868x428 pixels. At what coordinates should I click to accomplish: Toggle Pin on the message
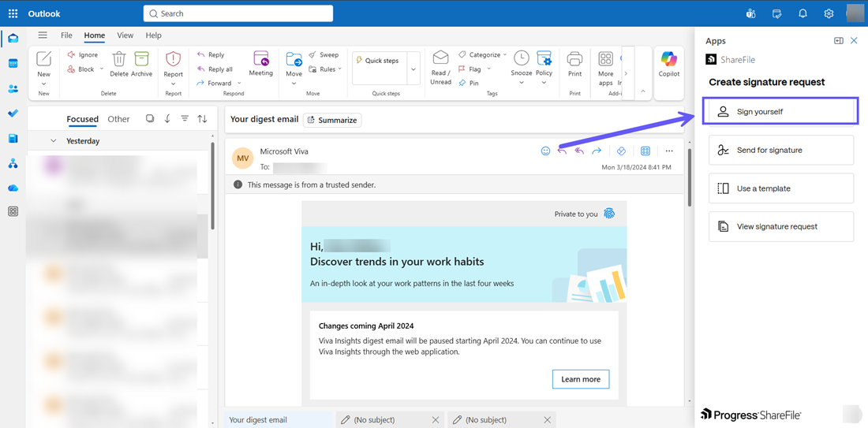point(468,83)
